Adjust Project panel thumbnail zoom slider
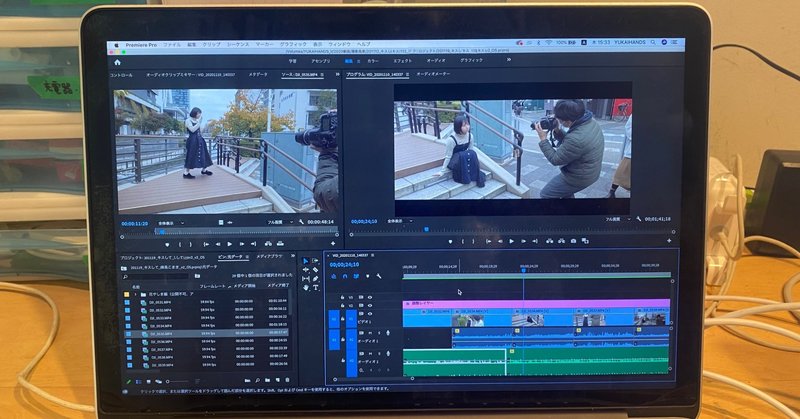This screenshot has width=800, height=419. [176, 381]
